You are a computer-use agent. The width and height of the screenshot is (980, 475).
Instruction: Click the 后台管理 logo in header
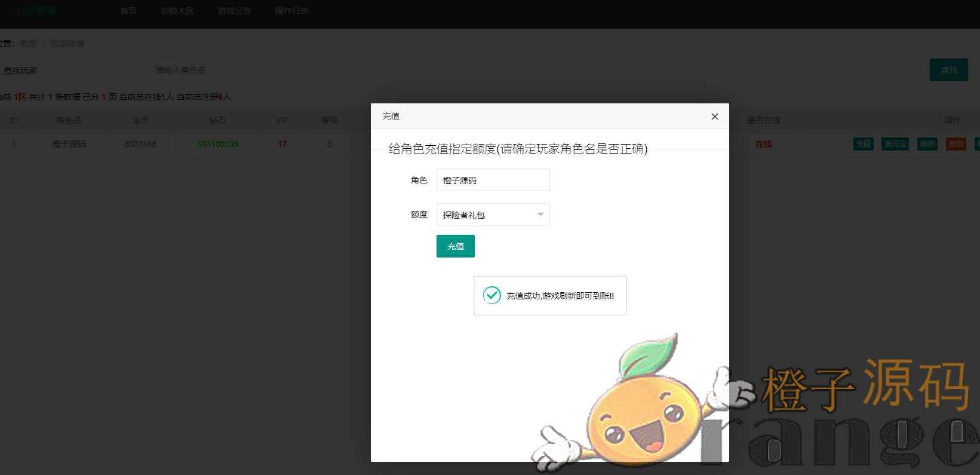[36, 11]
